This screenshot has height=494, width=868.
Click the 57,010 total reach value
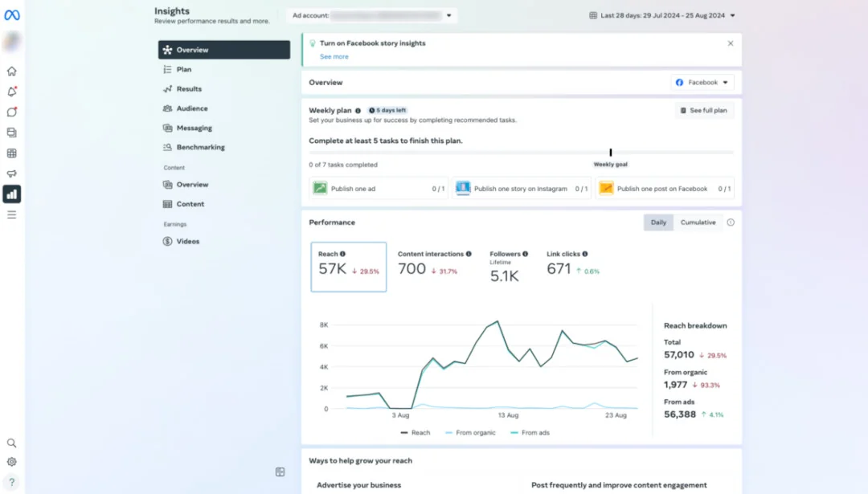pos(678,354)
